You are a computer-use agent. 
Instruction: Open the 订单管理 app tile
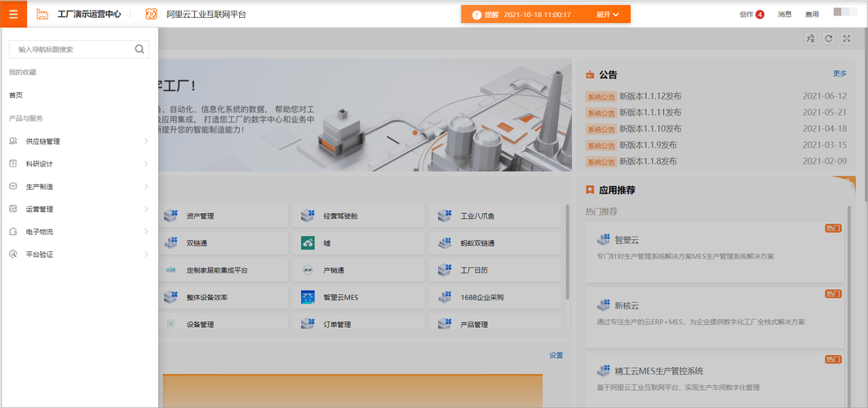[x=358, y=323]
